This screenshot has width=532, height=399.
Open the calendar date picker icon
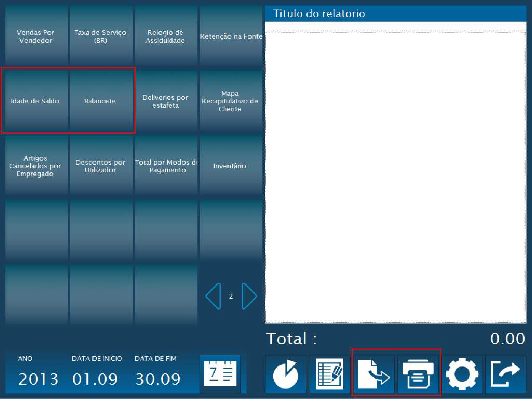coord(220,374)
